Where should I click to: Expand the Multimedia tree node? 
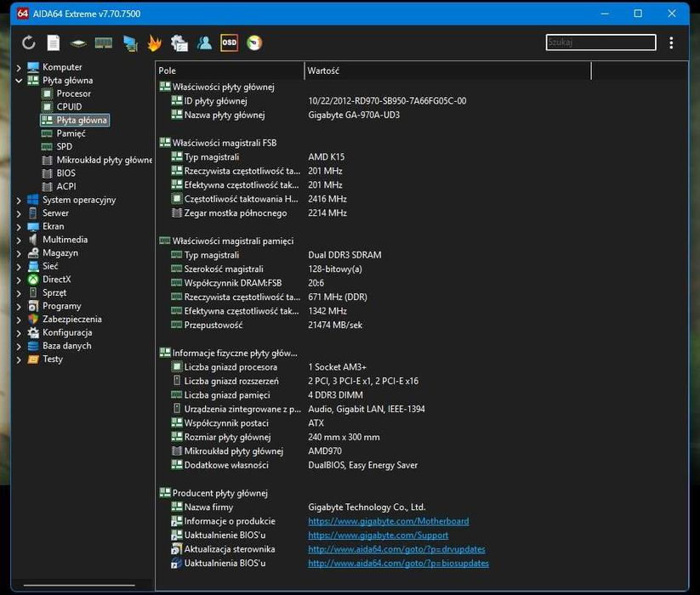tap(19, 240)
